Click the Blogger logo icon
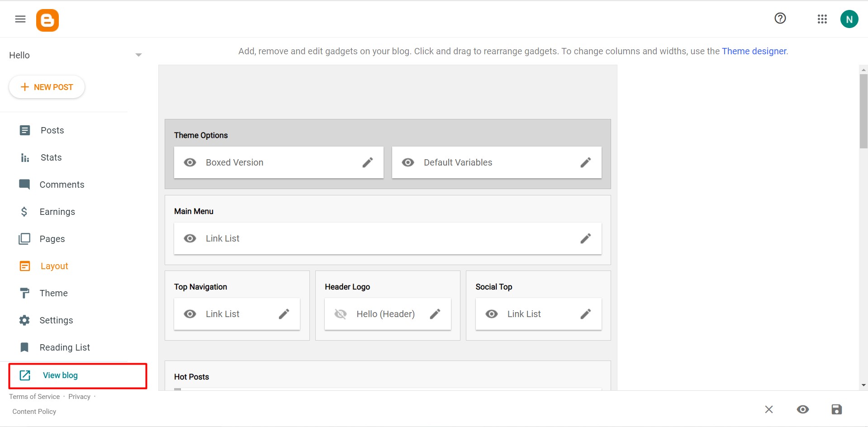 click(47, 20)
